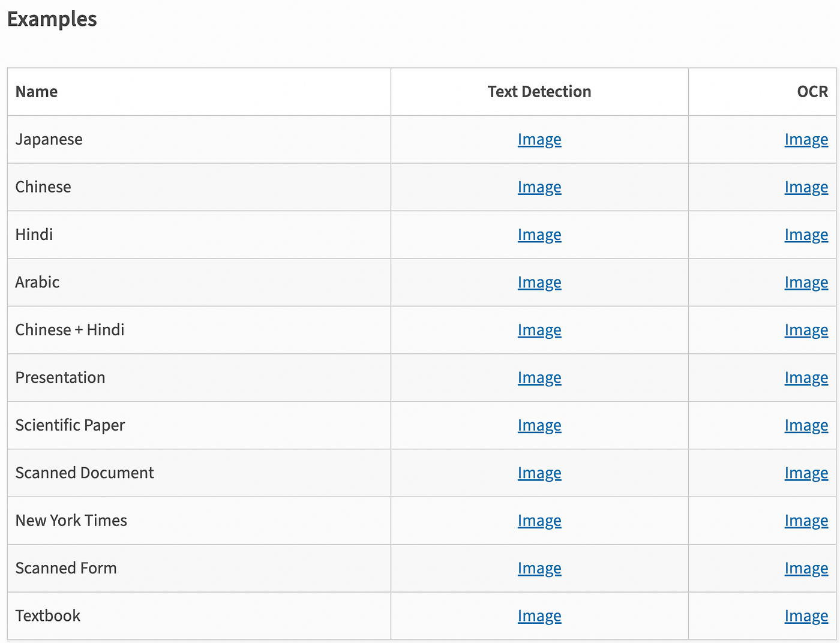Viewport: 840px width, 643px height.
Task: Open Arabic Text Detection image link
Action: (539, 283)
